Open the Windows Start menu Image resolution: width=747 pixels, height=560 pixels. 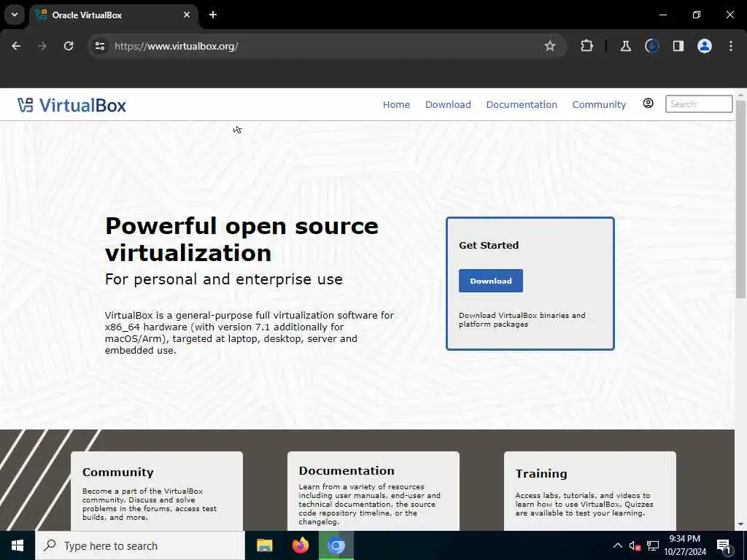pos(18,545)
